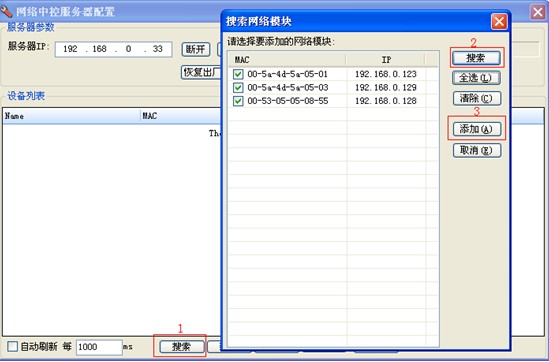Select MAC text 00-53-05-05-08-55
Viewport: 549px width, 362px height.
(288, 101)
